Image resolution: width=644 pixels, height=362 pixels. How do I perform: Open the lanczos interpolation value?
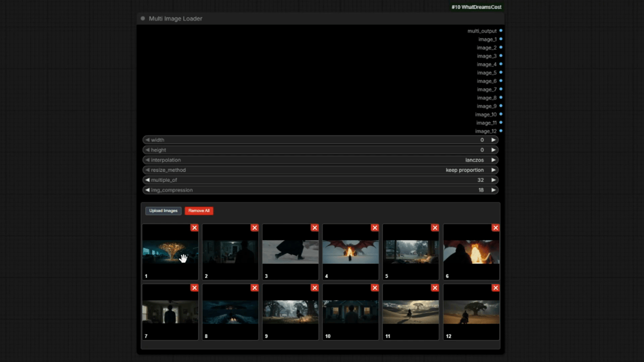[x=474, y=160]
